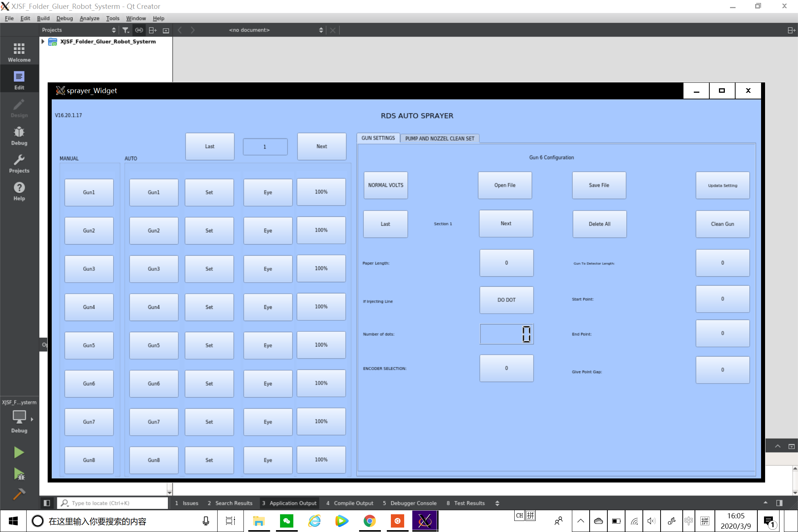Click the Gun1 100% percentage button

(321, 192)
